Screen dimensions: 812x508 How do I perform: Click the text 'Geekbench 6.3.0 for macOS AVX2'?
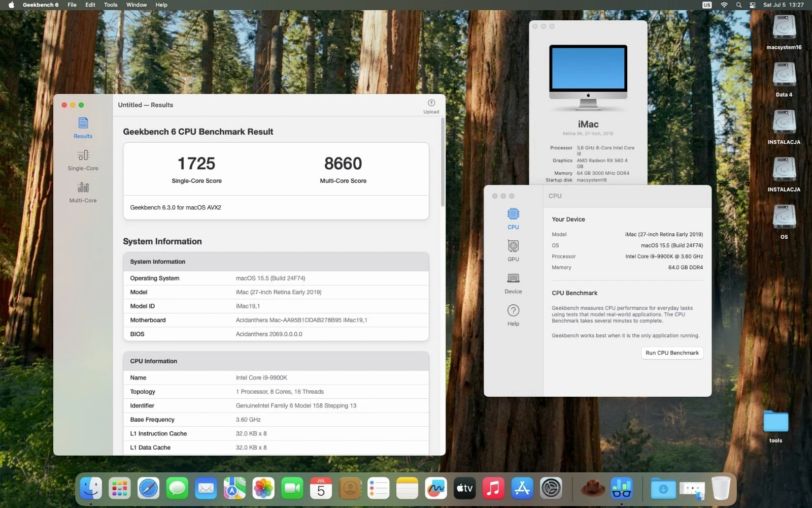(x=176, y=207)
